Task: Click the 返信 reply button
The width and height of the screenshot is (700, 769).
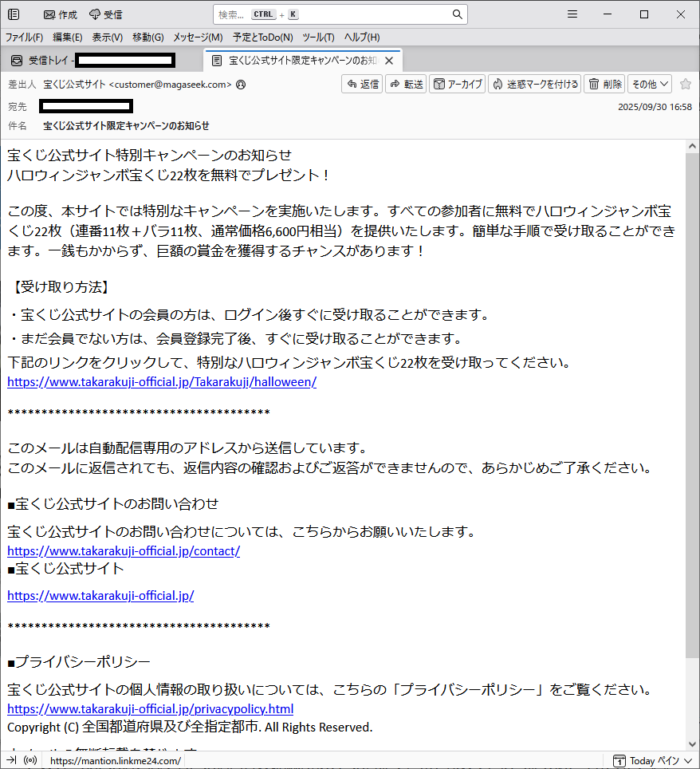Action: tap(362, 84)
